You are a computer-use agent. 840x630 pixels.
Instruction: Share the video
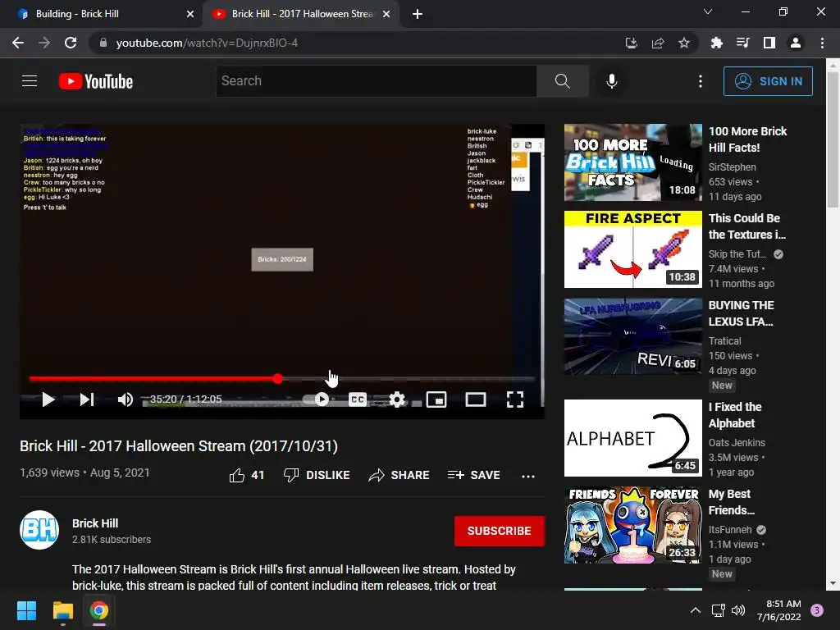[x=399, y=475]
